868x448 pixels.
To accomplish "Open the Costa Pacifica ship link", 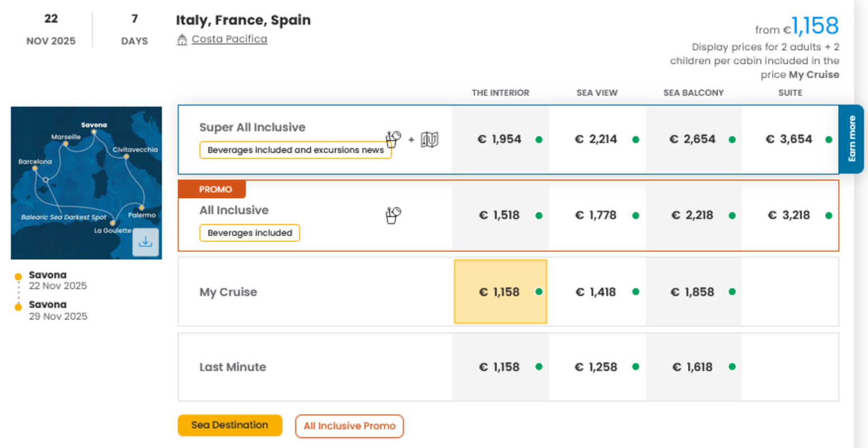I will tap(229, 39).
